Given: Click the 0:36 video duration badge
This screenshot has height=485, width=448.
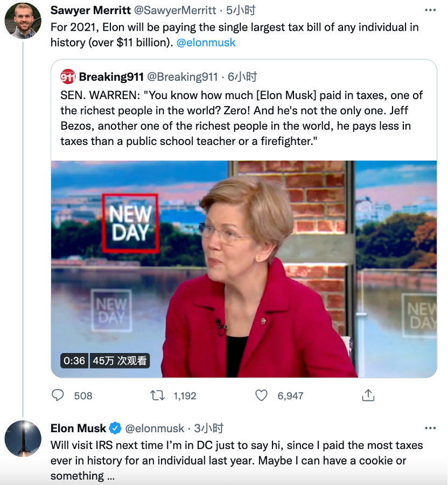Looking at the screenshot, I should click(x=74, y=361).
